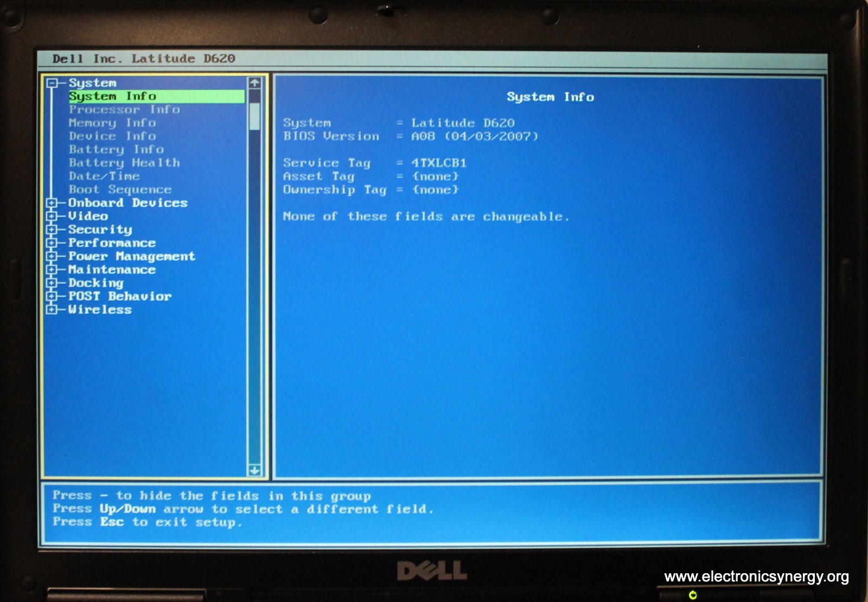Viewport: 868px width, 602px height.
Task: Open the Battery Info entry
Action: pos(116,150)
